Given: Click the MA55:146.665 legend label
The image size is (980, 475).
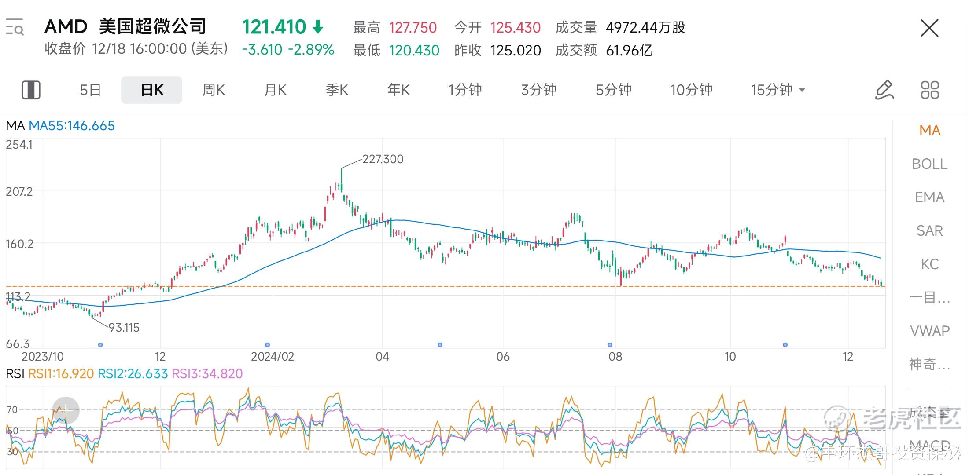Looking at the screenshot, I should tap(71, 126).
